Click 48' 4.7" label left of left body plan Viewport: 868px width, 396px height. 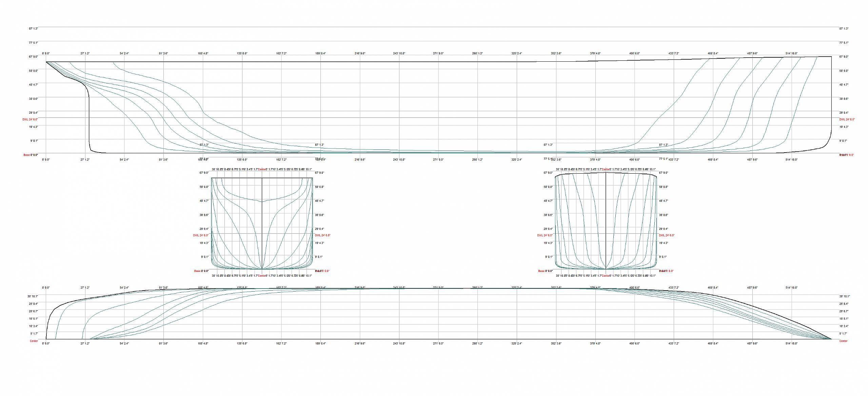click(x=204, y=201)
